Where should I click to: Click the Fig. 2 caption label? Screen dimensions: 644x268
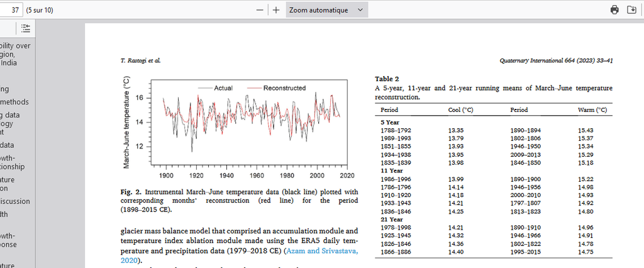click(x=131, y=191)
